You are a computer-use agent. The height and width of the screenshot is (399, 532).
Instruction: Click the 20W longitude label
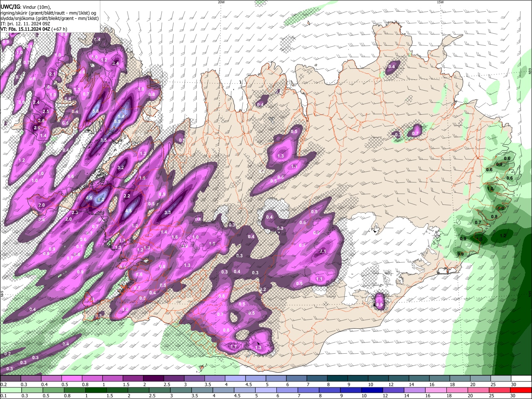(x=221, y=2)
